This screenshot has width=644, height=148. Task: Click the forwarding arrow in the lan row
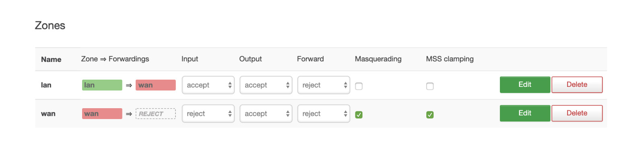[x=129, y=85]
